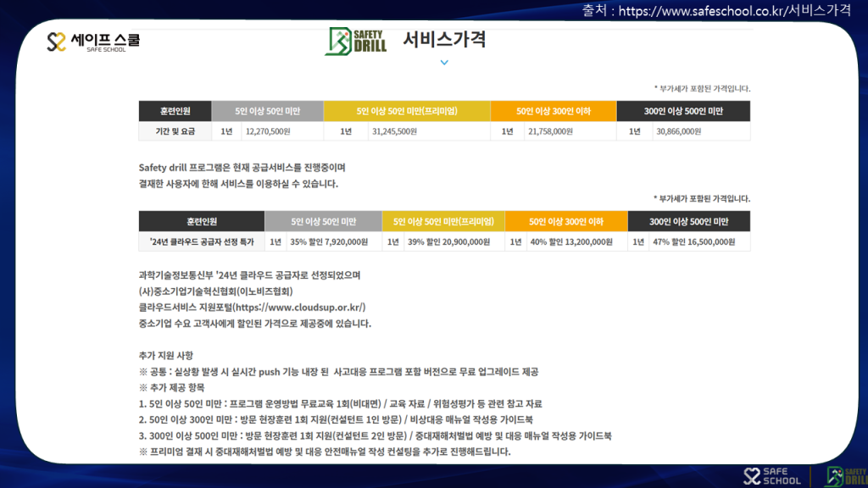Click the 결재한 사용자에 한해 서비스를 line
Screen dimensions: 868x488
click(238, 184)
